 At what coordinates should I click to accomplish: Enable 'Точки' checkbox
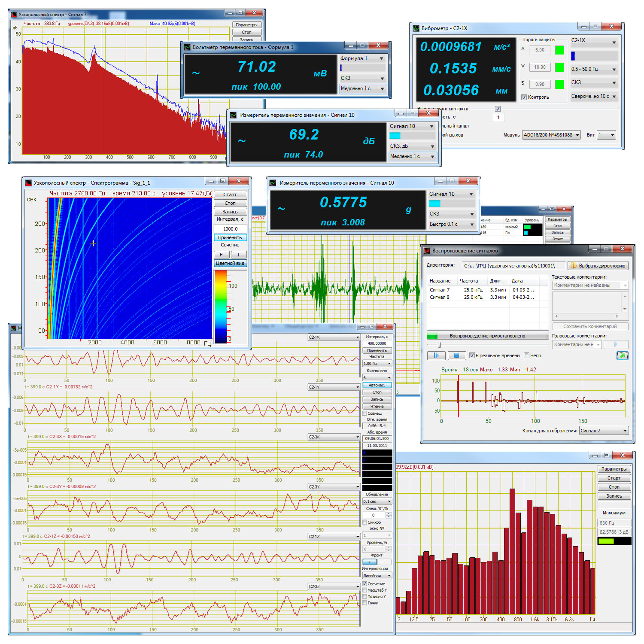pyautogui.click(x=365, y=603)
